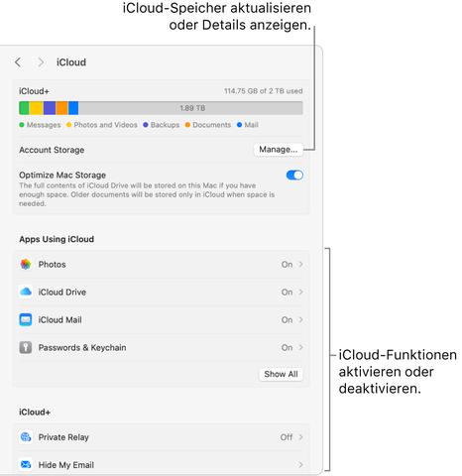Screen dimensions: 462x476
Task: Open Private Relay via its chevron
Action: click(x=300, y=437)
